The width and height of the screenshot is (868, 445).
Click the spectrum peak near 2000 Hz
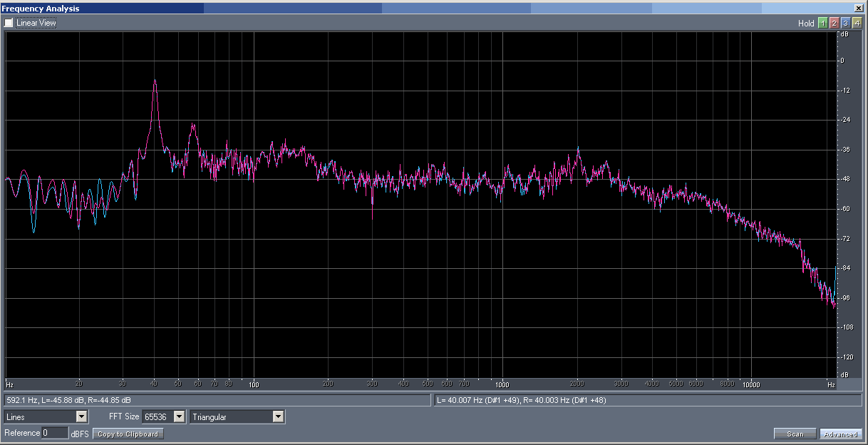point(578,149)
